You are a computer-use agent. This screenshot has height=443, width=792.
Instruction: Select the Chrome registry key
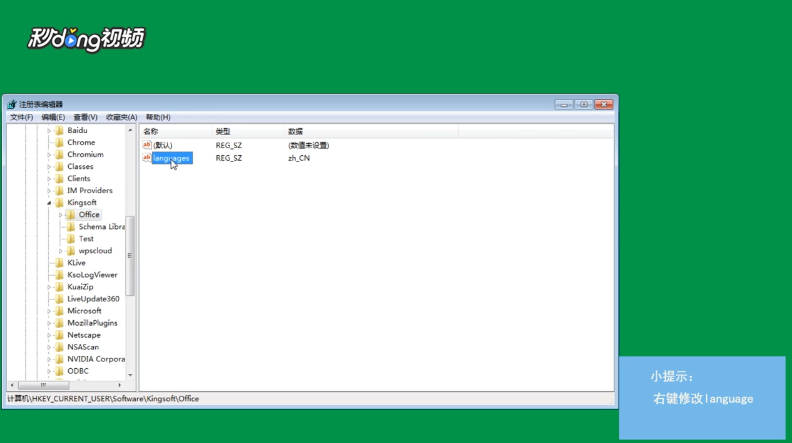81,142
